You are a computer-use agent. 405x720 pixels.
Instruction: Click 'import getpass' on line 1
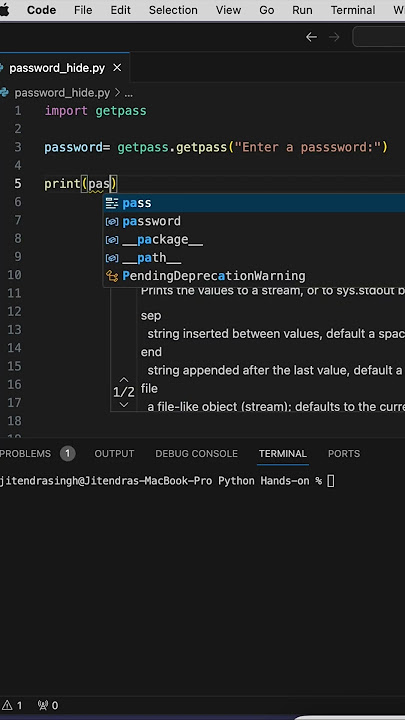[96, 111]
